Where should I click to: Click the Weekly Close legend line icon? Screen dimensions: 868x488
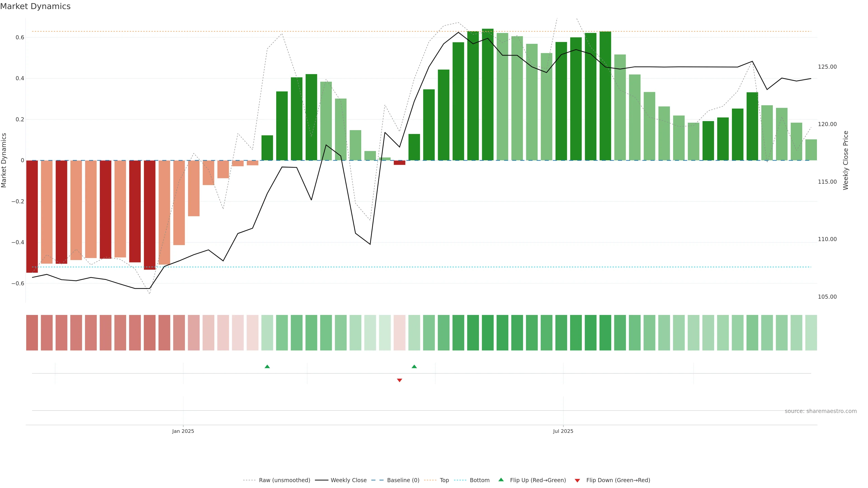(321, 480)
